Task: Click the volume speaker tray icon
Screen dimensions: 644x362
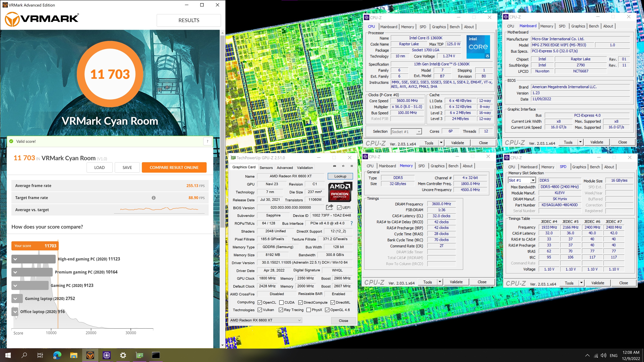Action: pyautogui.click(x=604, y=355)
